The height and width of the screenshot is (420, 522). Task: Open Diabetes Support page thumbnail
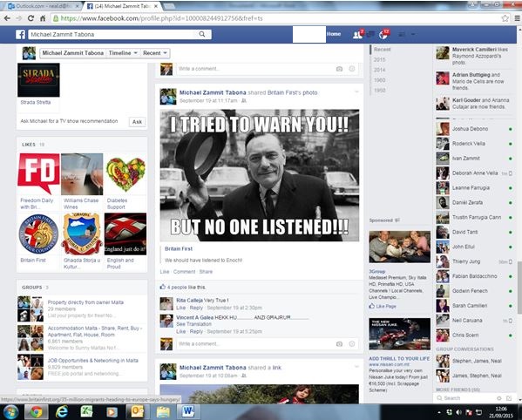[x=125, y=174]
